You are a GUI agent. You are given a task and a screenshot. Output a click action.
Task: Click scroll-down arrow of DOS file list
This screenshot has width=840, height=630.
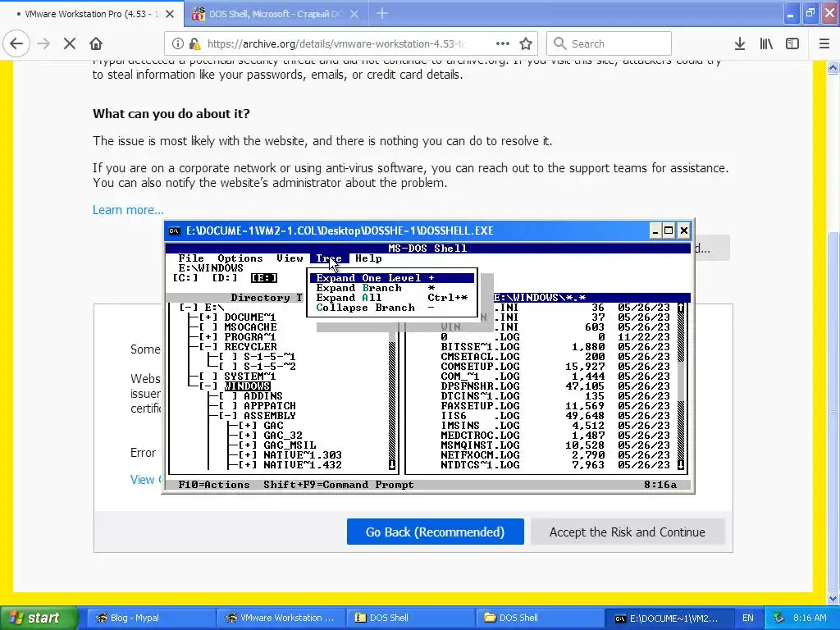pyautogui.click(x=681, y=465)
